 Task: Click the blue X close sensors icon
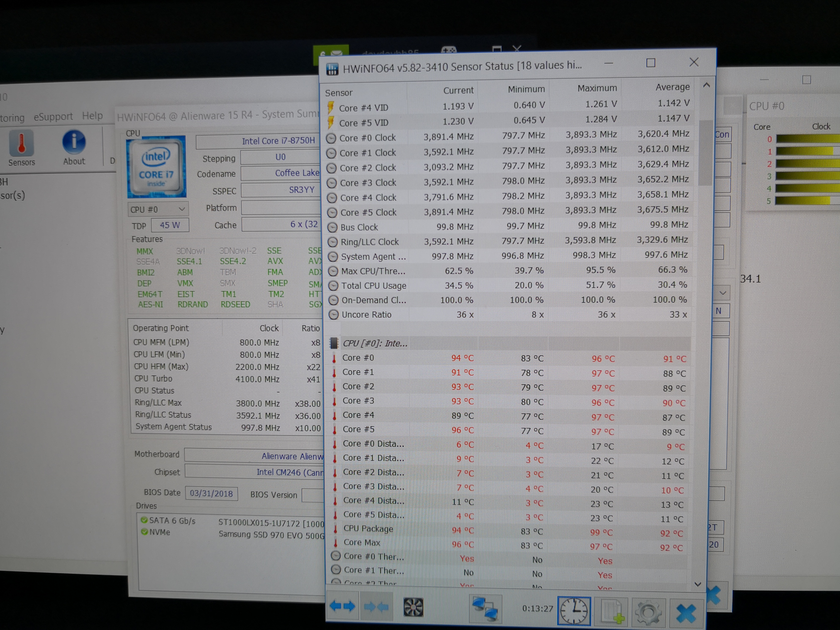[686, 613]
